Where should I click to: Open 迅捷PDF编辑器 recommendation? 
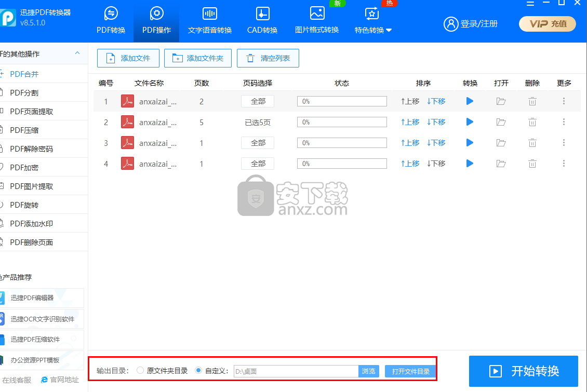[x=42, y=298]
